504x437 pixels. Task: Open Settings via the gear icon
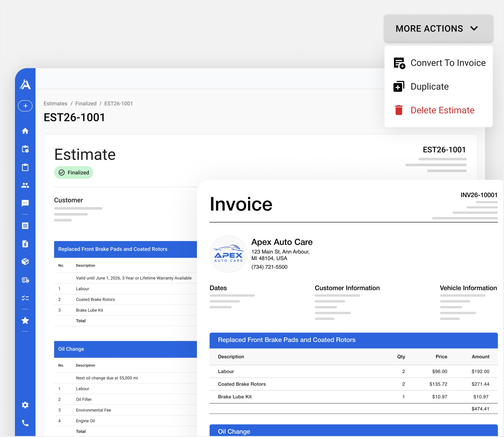tap(25, 405)
